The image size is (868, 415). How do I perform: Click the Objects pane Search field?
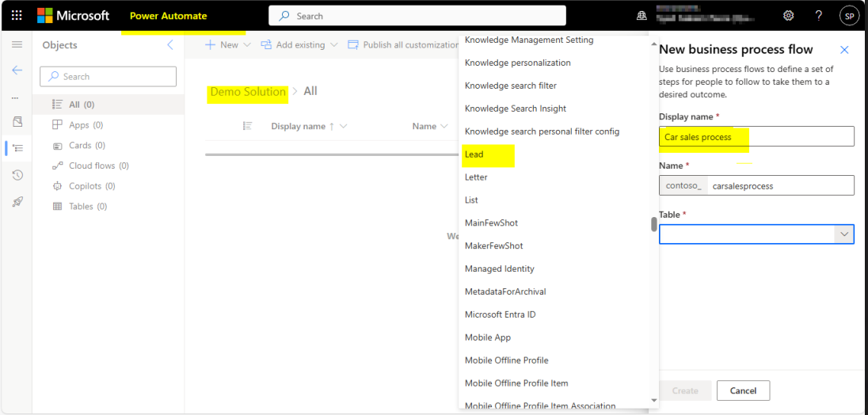[x=108, y=76]
